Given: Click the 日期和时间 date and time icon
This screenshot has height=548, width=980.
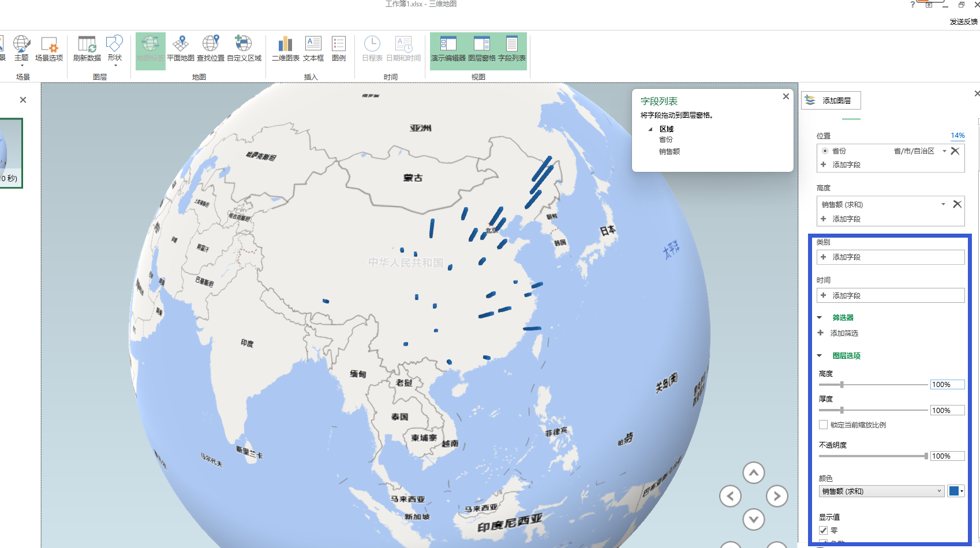Looking at the screenshot, I should click(403, 44).
